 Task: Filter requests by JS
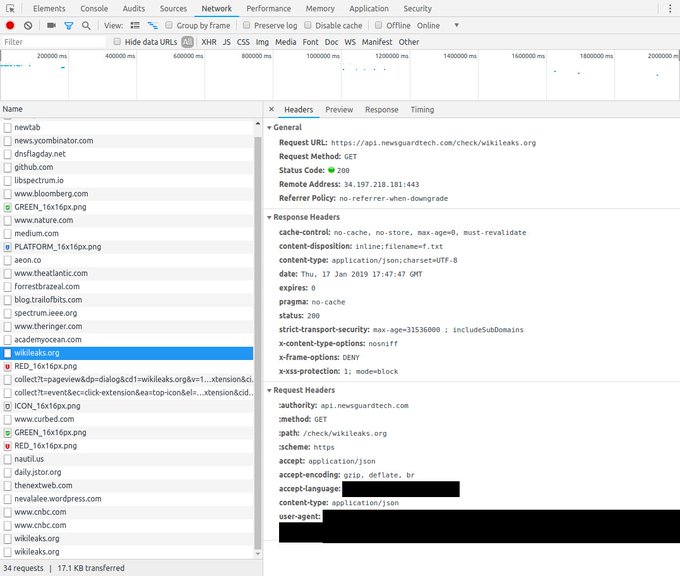[226, 42]
